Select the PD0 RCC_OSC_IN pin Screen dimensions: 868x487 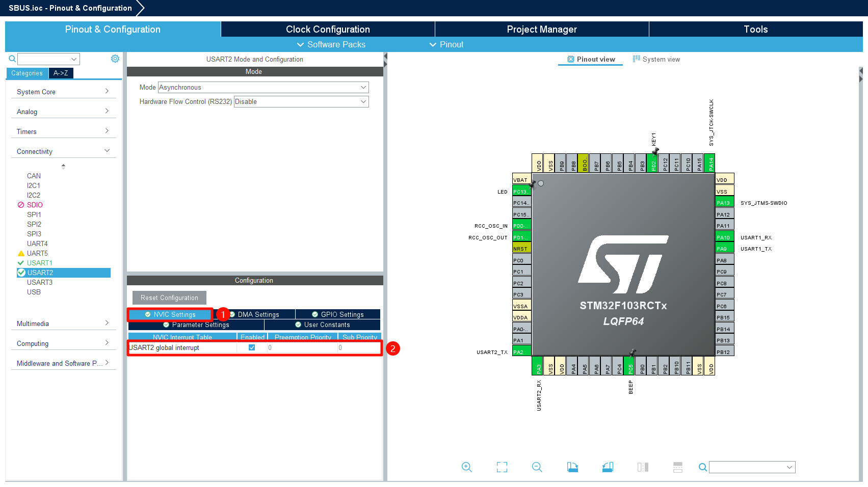pyautogui.click(x=521, y=226)
